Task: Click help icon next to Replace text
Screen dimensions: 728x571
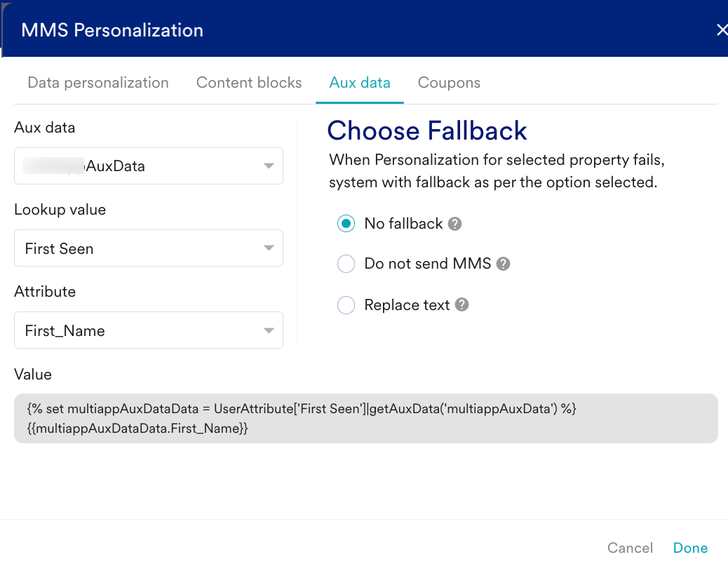Action: [x=461, y=305]
